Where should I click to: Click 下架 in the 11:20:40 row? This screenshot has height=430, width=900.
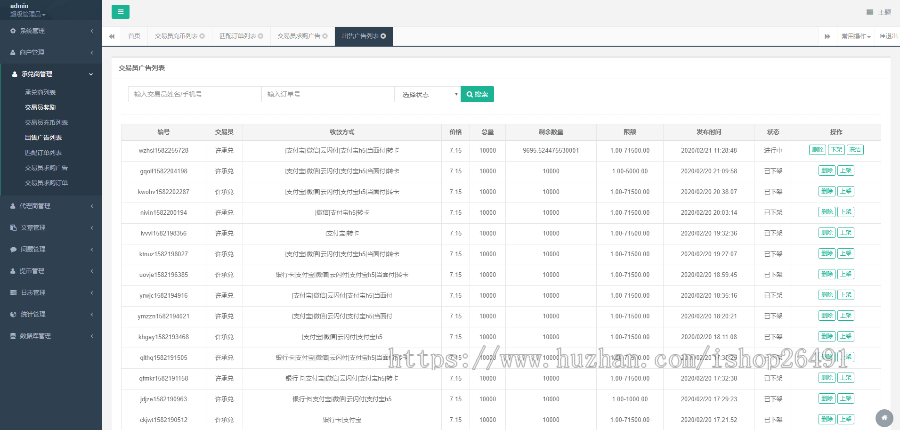point(836,150)
